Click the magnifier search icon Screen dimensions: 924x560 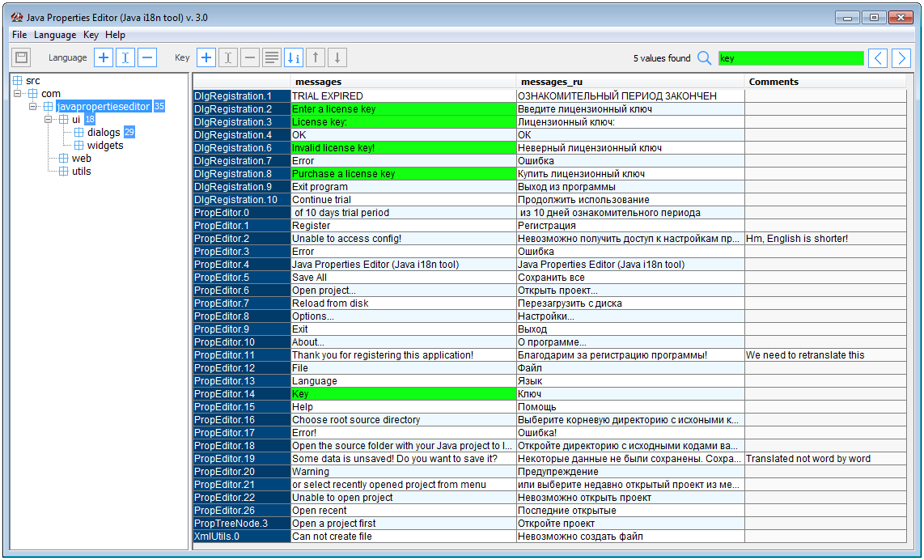[704, 57]
